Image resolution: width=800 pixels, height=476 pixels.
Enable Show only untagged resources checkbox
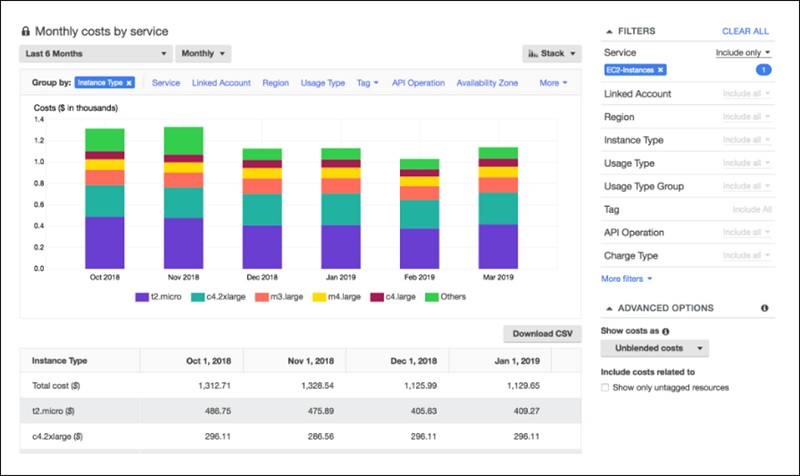point(606,387)
